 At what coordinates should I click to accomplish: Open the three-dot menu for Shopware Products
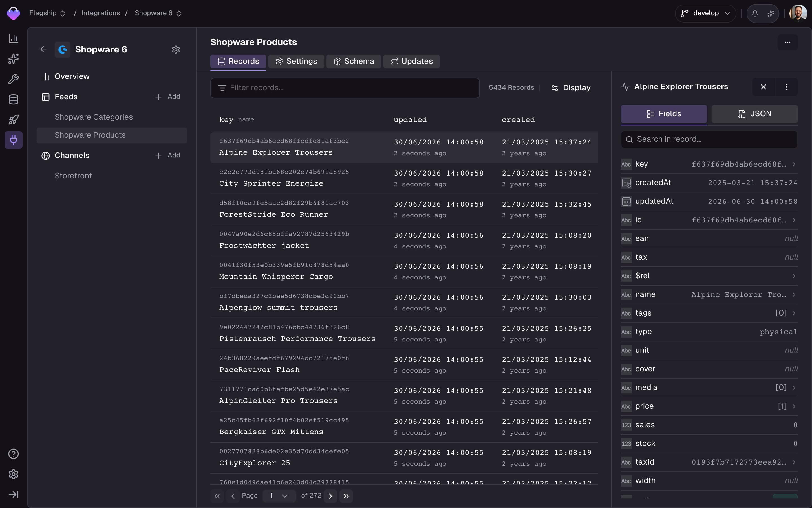coord(787,42)
